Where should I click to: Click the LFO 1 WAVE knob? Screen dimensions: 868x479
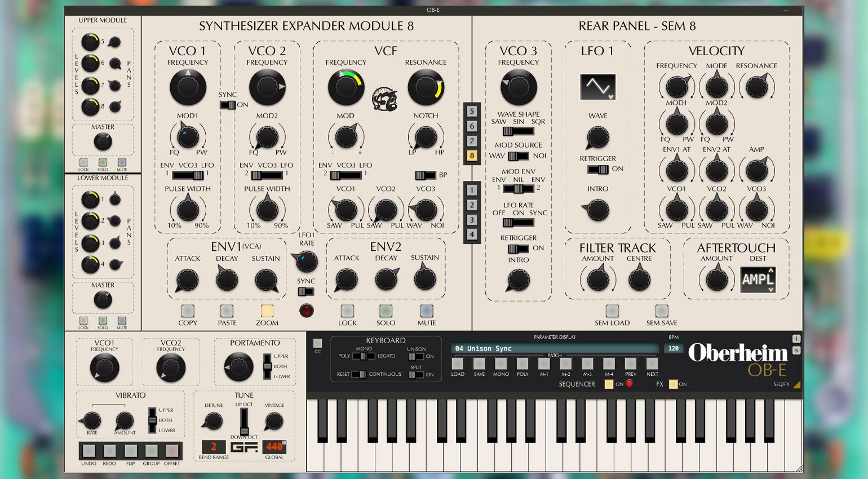coord(597,138)
